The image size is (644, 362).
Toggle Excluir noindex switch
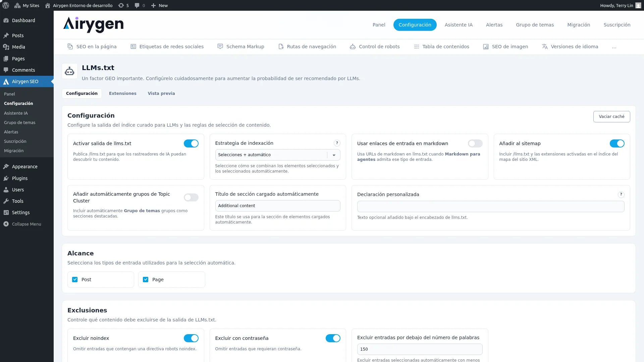click(x=191, y=338)
